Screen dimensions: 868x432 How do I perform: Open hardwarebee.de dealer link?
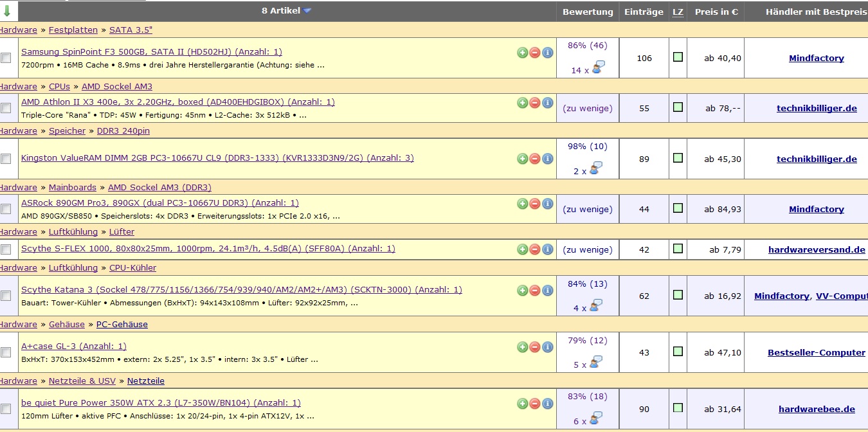(x=817, y=409)
